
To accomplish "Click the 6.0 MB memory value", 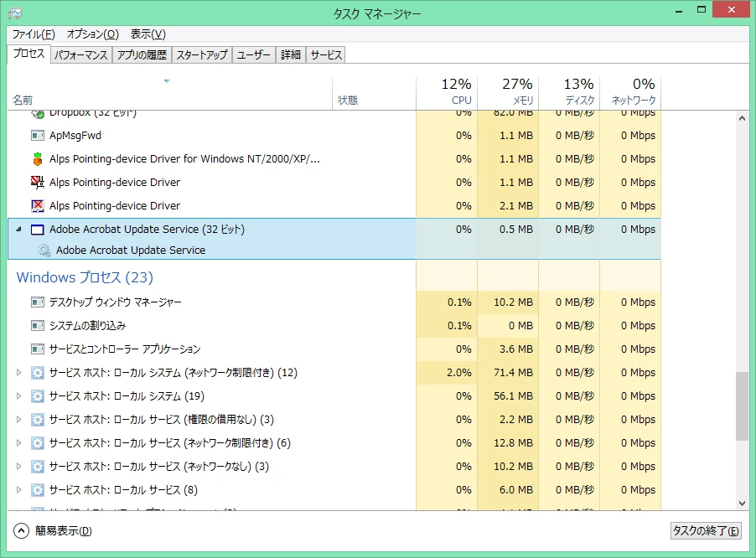I will coord(516,489).
